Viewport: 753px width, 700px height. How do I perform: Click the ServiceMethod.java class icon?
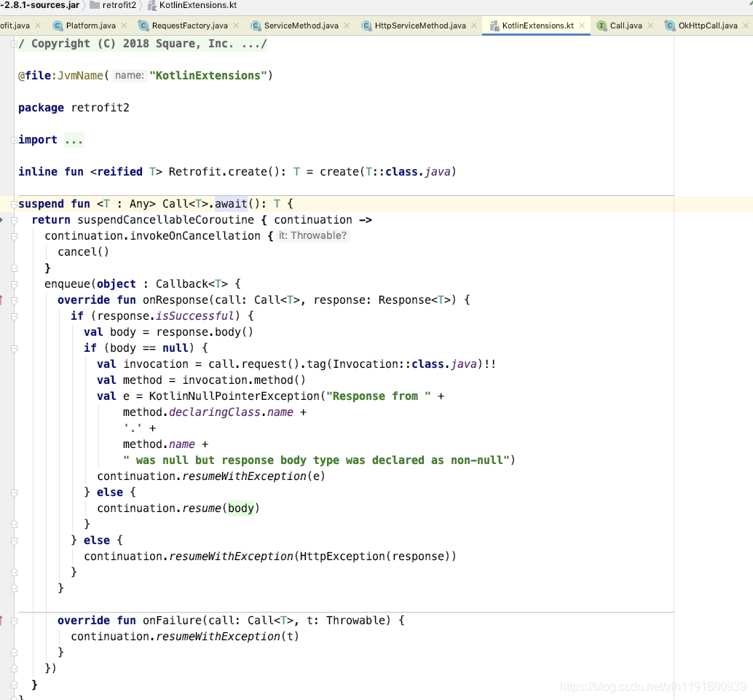(x=256, y=25)
